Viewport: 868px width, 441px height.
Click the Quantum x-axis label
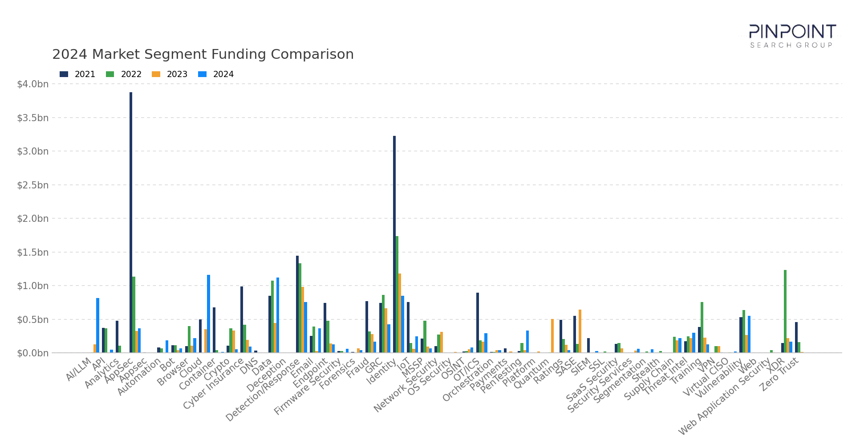coord(531,373)
